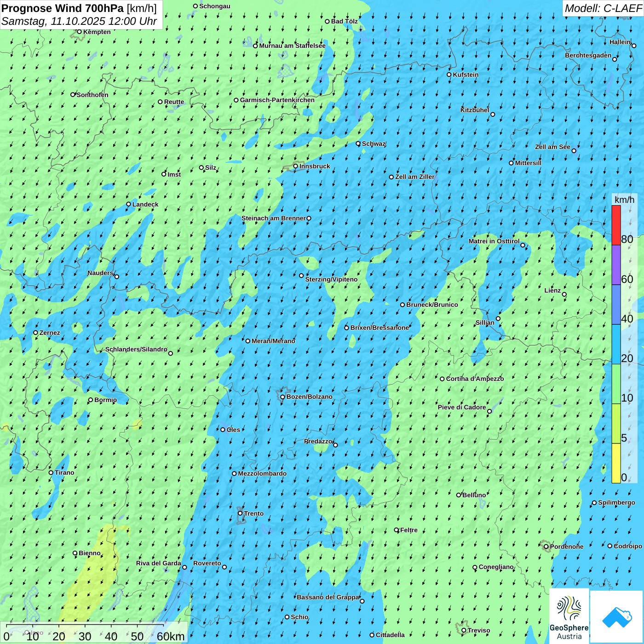
Task: Click the 'Landeck' label
Action: pos(145,204)
